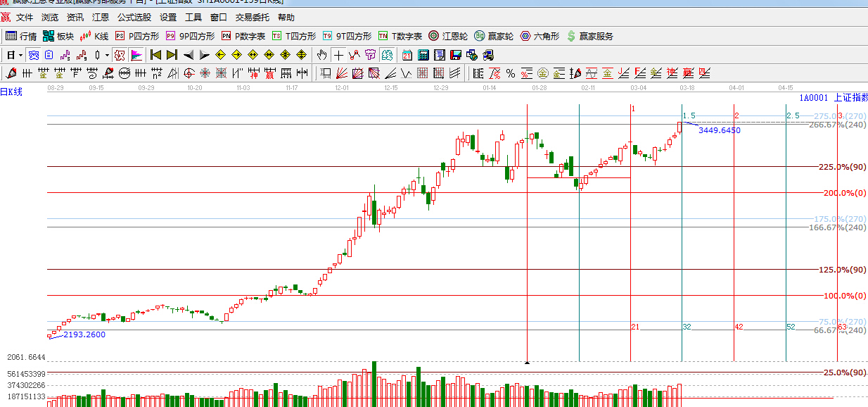Open the candlestick style dropdown arrow

[x=107, y=55]
